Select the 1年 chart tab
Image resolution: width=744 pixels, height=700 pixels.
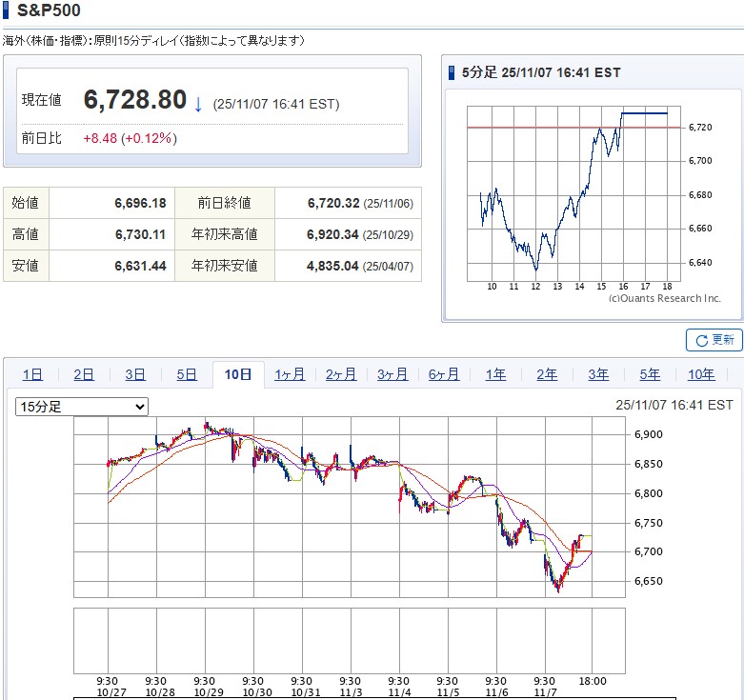495,375
